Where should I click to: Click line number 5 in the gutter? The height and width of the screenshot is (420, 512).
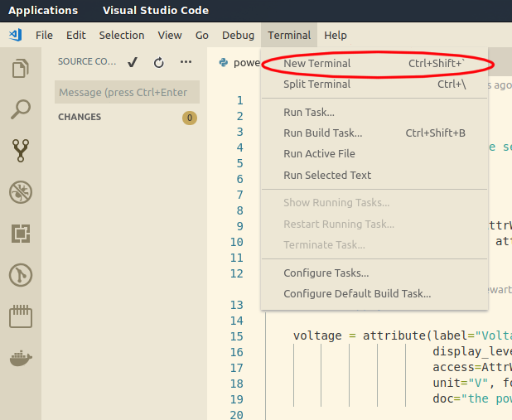[240, 163]
